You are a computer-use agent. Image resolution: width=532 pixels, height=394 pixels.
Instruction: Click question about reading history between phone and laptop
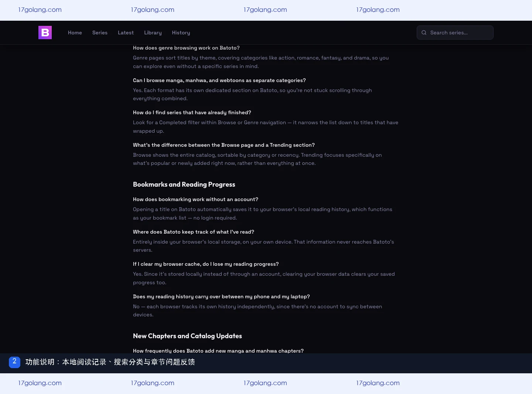221,296
